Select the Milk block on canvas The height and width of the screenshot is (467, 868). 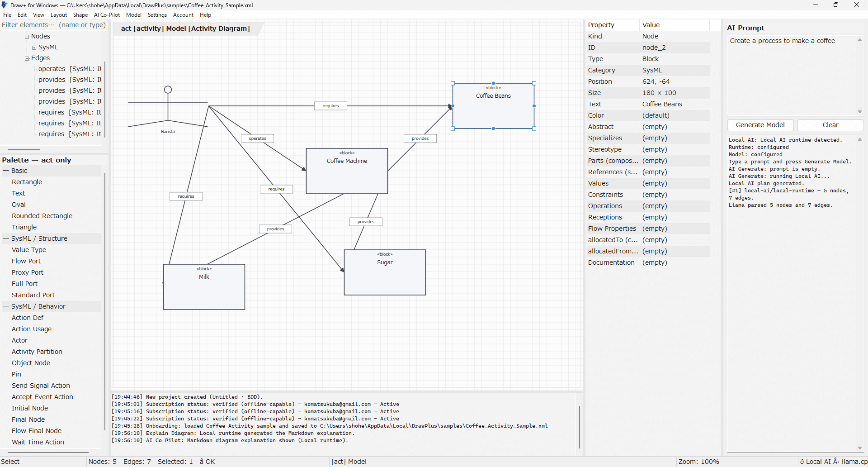204,287
